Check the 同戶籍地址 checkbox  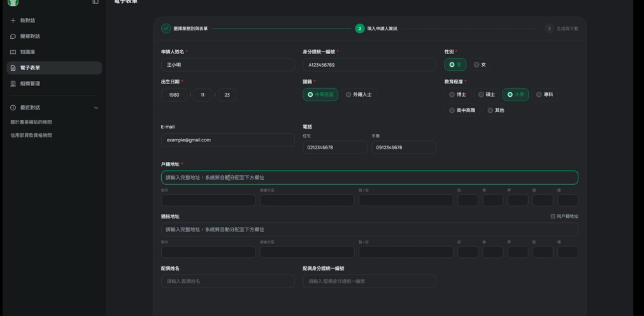pos(553,216)
